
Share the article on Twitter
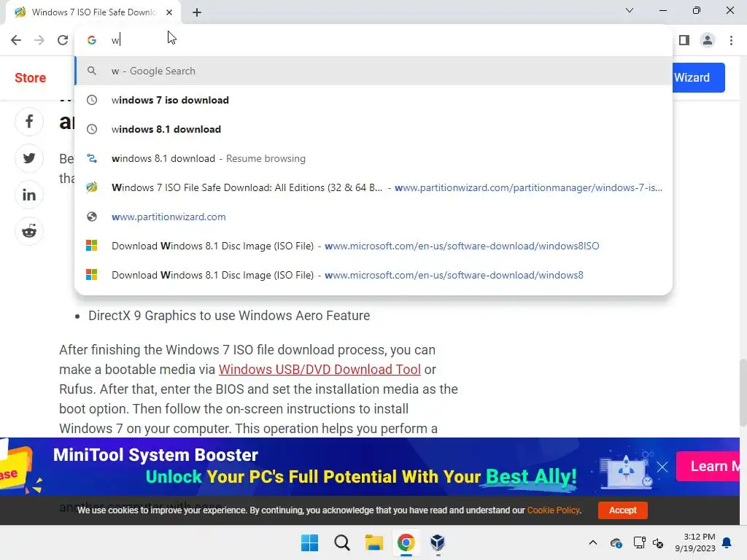point(29,158)
